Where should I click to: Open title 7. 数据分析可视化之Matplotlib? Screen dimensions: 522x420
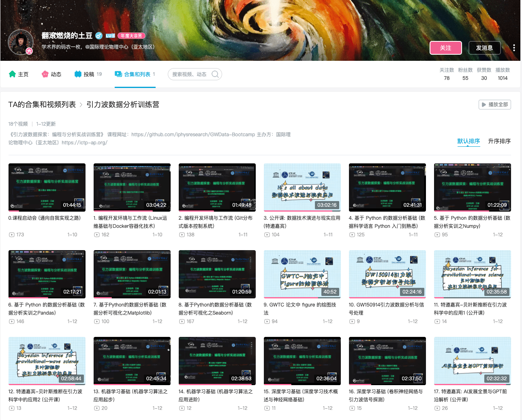(x=130, y=309)
